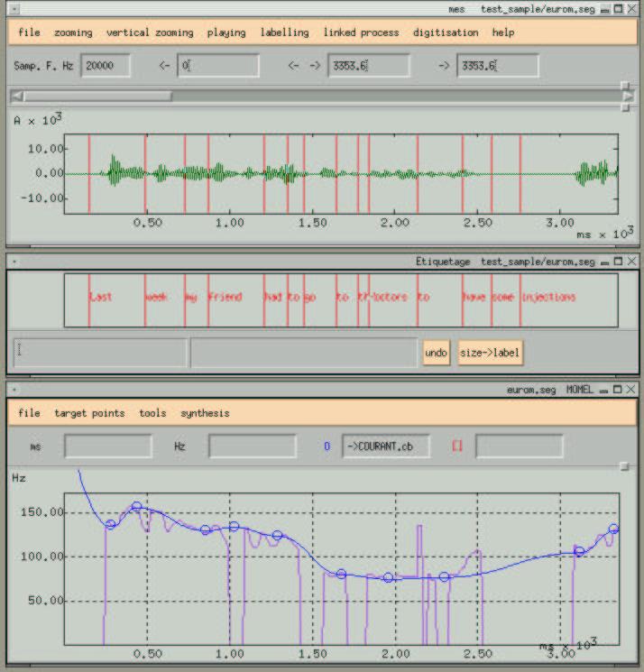Click the horizontal scrollbar thumb
The width and height of the screenshot is (644, 672).
pyautogui.click(x=98, y=96)
